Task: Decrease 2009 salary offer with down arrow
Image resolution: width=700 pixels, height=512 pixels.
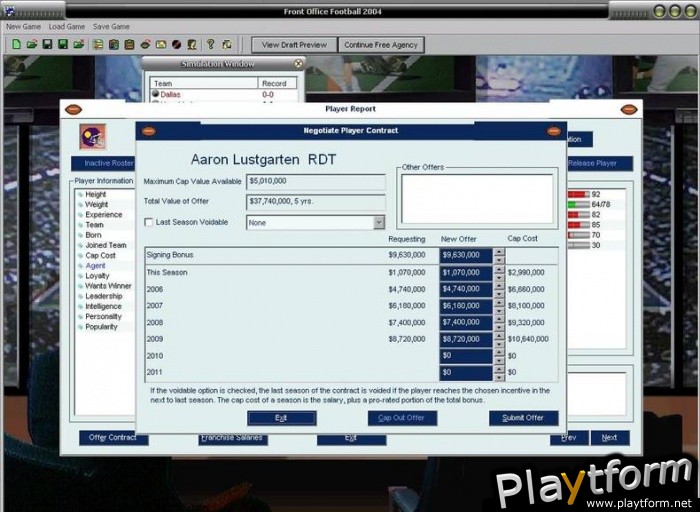Action: (499, 344)
